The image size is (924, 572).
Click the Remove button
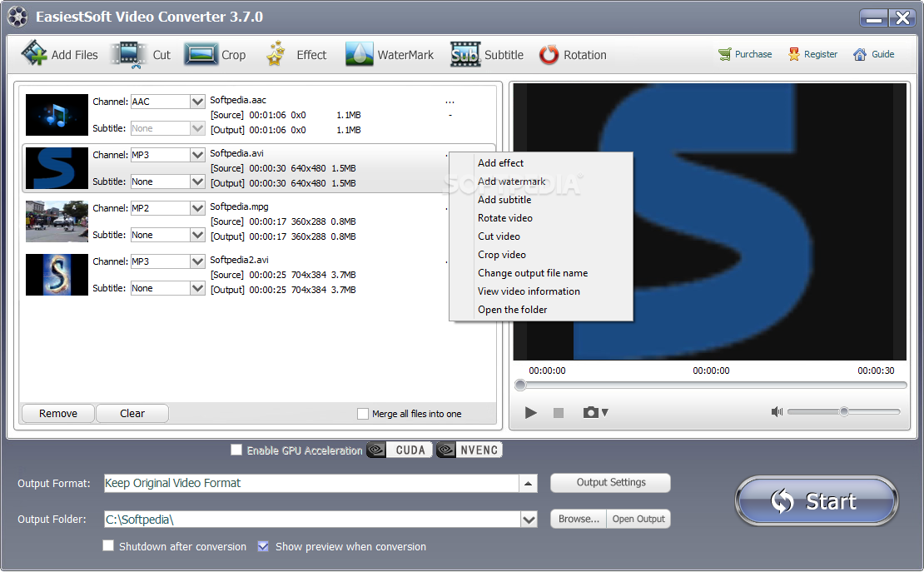(x=57, y=413)
